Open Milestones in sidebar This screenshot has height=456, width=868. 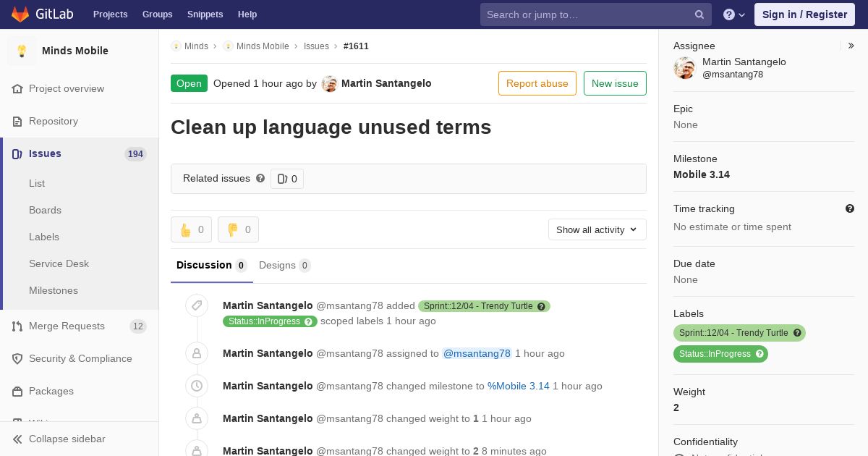click(54, 290)
